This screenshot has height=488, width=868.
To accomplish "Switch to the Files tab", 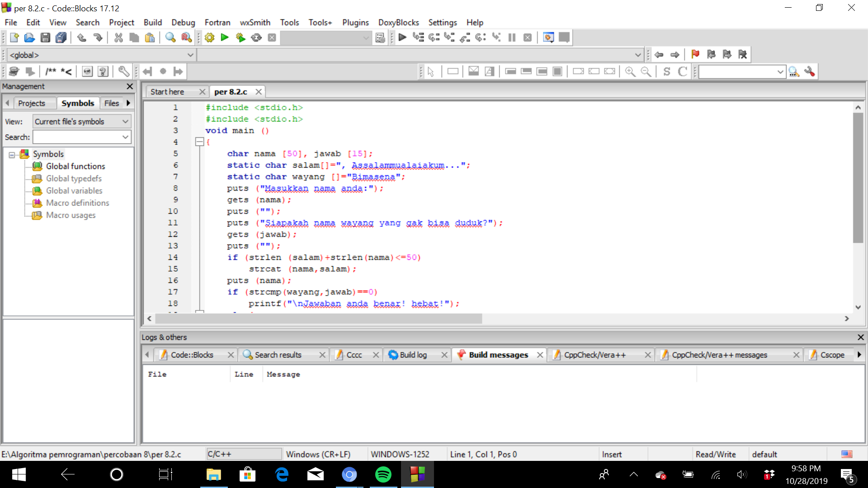I will [x=112, y=103].
